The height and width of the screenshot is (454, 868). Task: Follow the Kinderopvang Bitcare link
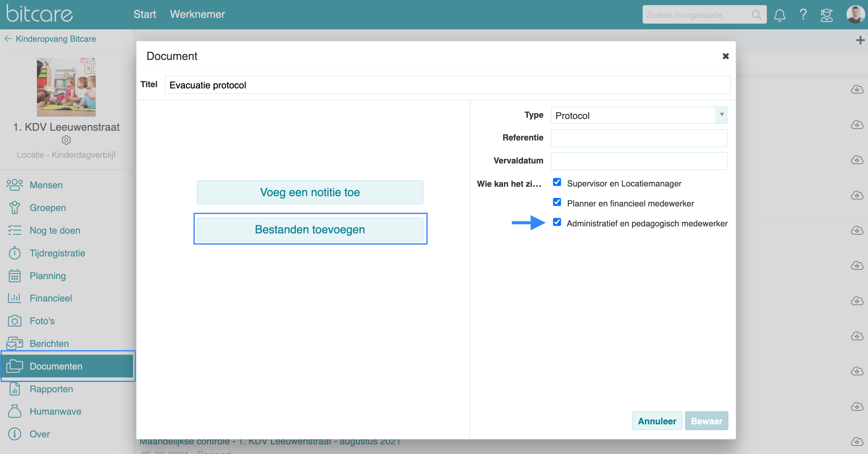coord(56,39)
